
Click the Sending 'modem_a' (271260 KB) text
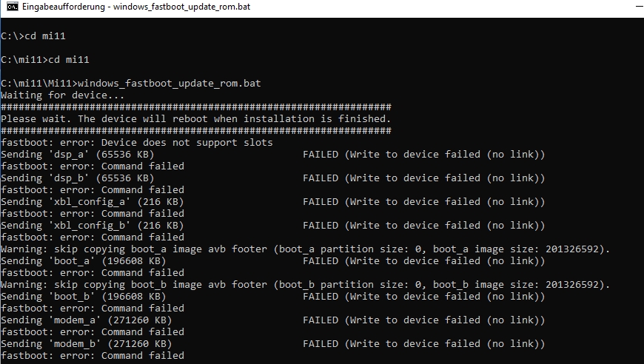tap(87, 320)
